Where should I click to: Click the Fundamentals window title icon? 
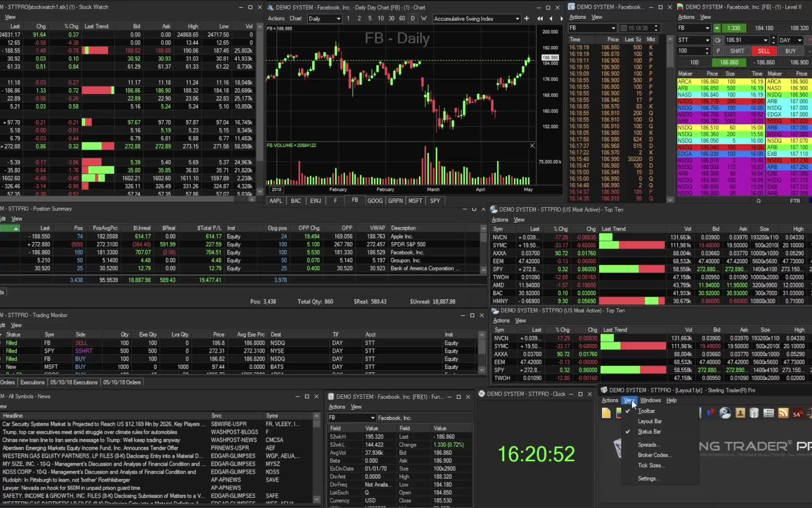tap(331, 397)
